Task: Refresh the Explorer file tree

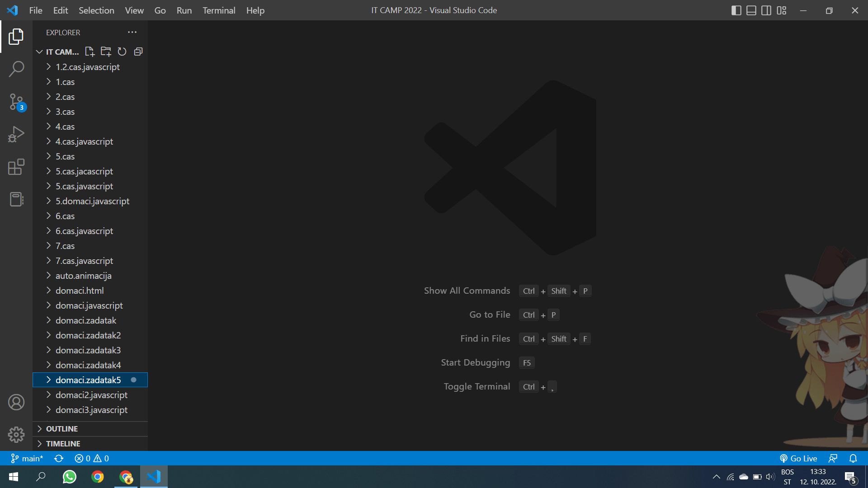Action: click(122, 52)
